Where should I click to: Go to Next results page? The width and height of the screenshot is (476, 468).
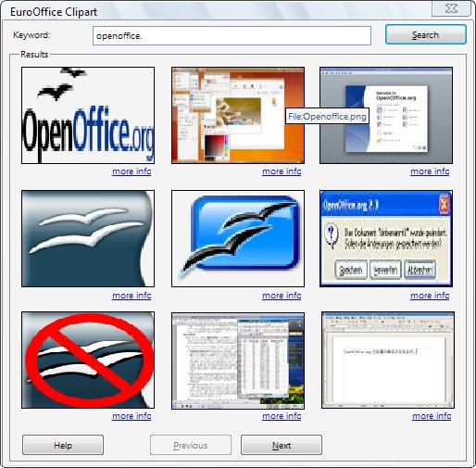tap(282, 445)
